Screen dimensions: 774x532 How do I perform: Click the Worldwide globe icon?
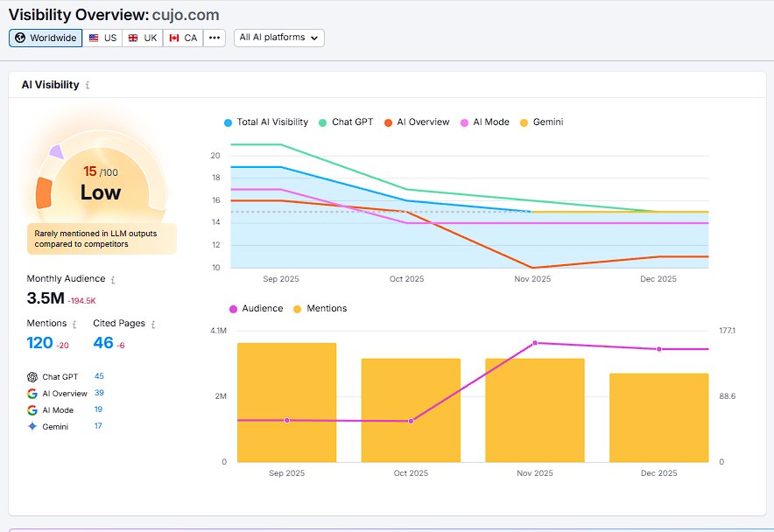click(19, 38)
